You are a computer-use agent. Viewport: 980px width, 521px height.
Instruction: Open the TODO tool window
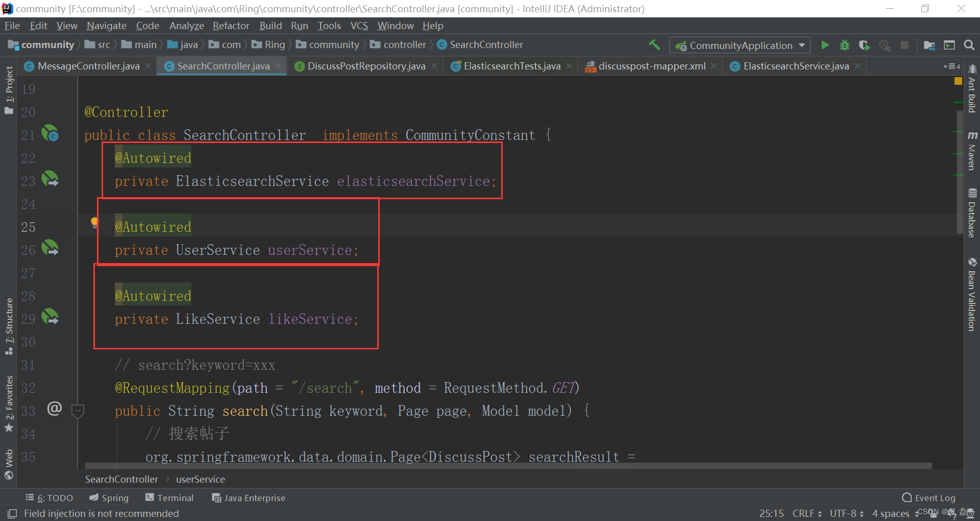click(50, 498)
